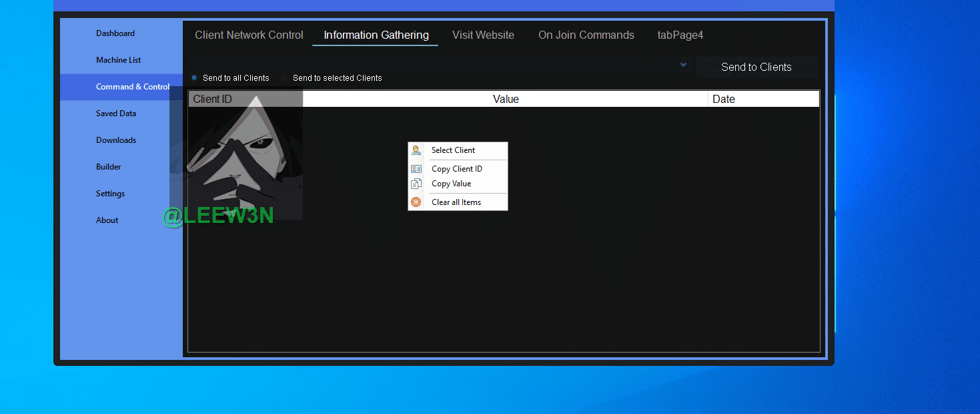The width and height of the screenshot is (980, 414).
Task: Open Dashboard in the sidebar
Action: [x=115, y=33]
